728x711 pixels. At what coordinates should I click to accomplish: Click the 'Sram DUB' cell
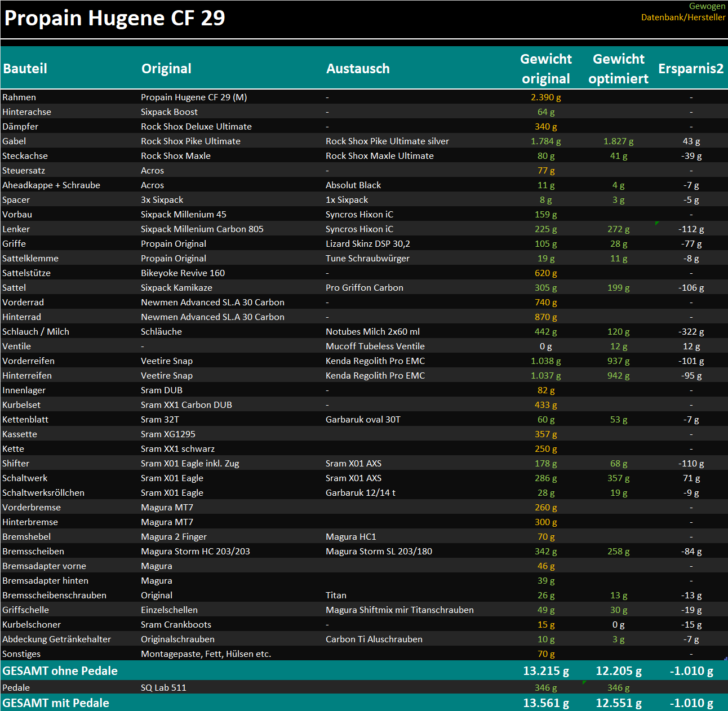tap(162, 390)
